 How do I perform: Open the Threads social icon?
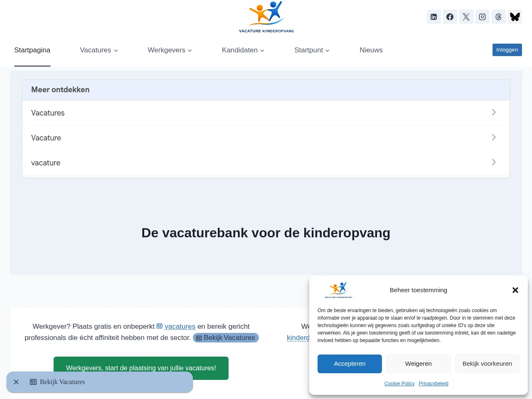498,17
